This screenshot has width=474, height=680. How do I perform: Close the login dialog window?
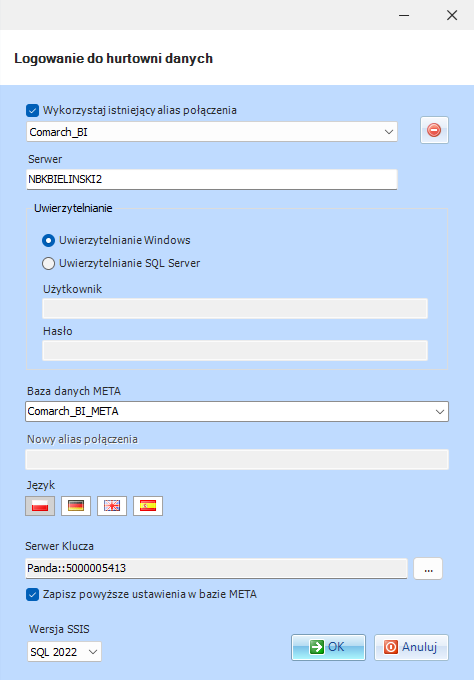pos(452,15)
